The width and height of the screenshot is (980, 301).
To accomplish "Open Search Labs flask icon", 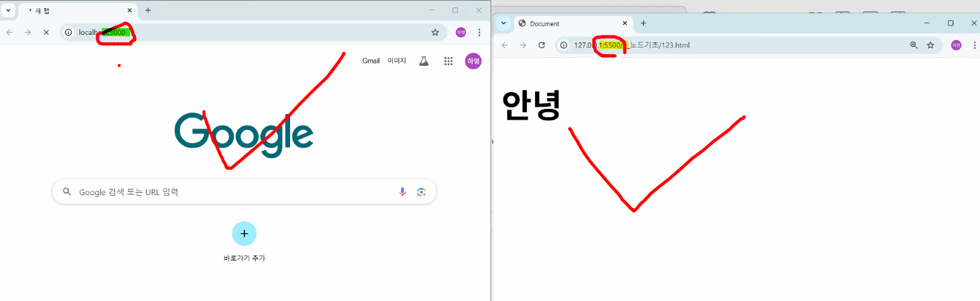I will point(423,61).
